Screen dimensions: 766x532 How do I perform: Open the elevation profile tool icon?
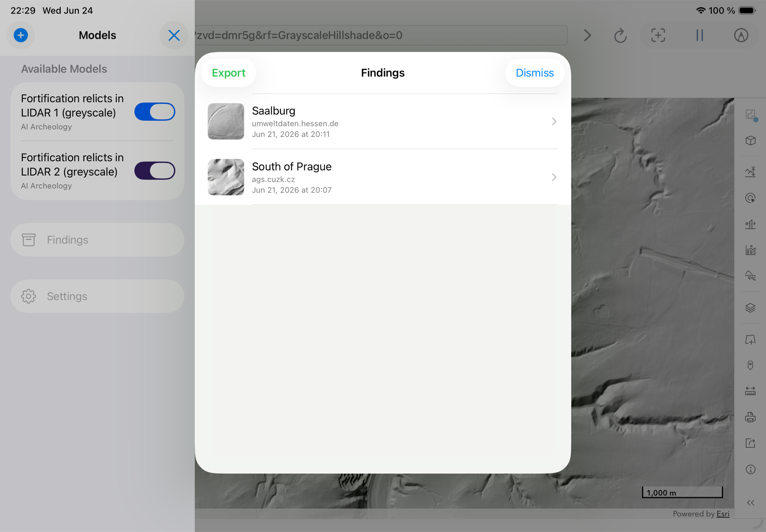[x=751, y=172]
